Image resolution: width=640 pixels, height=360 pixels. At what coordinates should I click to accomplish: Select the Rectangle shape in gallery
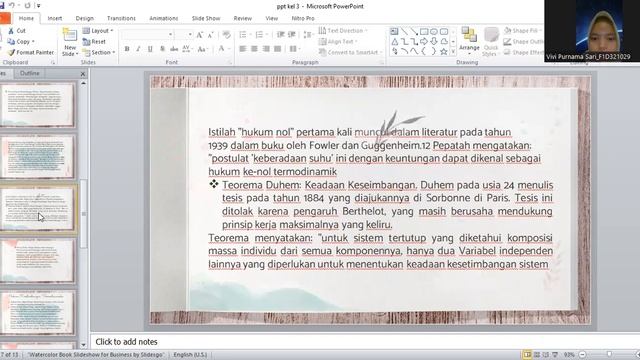(x=424, y=31)
